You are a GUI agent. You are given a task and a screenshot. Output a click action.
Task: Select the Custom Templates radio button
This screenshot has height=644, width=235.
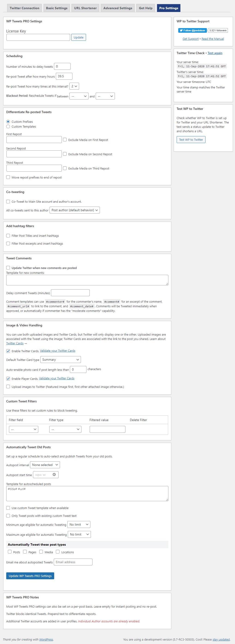[8, 126]
